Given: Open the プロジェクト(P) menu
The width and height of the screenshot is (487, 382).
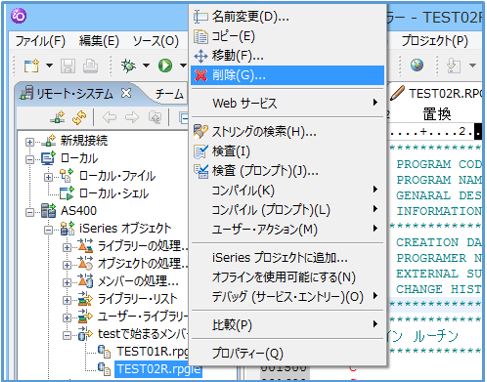Looking at the screenshot, I should point(434,41).
